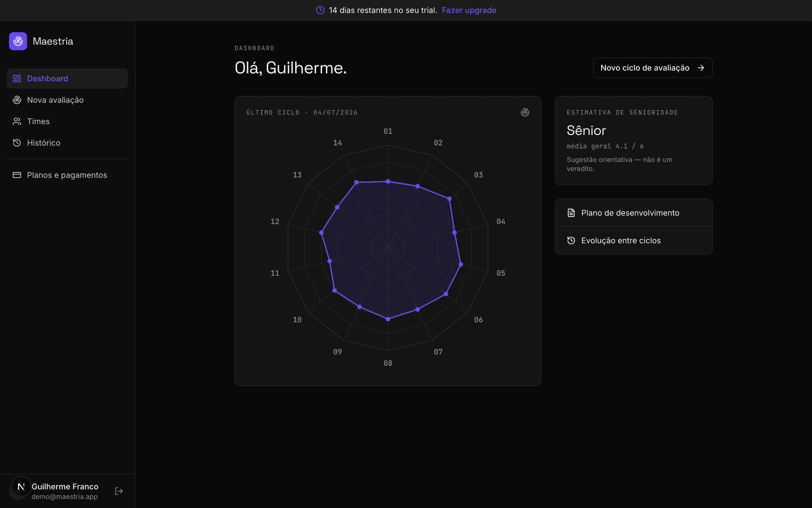Open Histórico in the sidebar
The image size is (812, 508).
click(67, 143)
